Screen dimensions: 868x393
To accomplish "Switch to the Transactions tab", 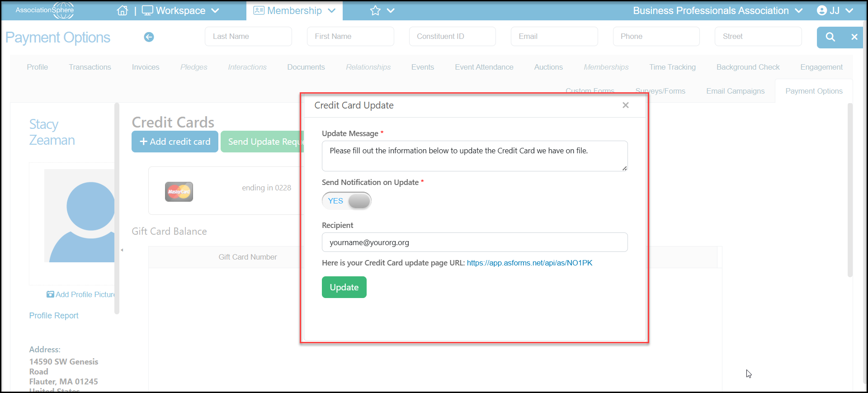I will click(x=90, y=67).
